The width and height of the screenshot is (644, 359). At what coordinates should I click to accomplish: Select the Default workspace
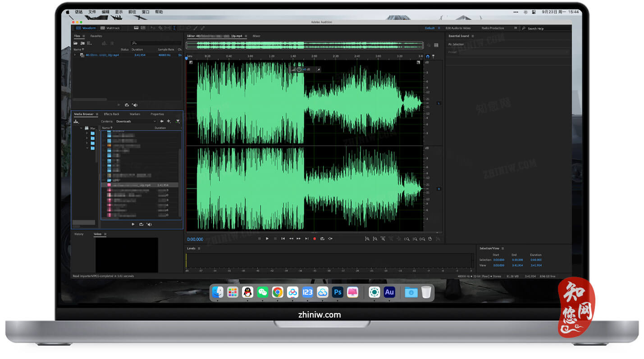click(429, 28)
